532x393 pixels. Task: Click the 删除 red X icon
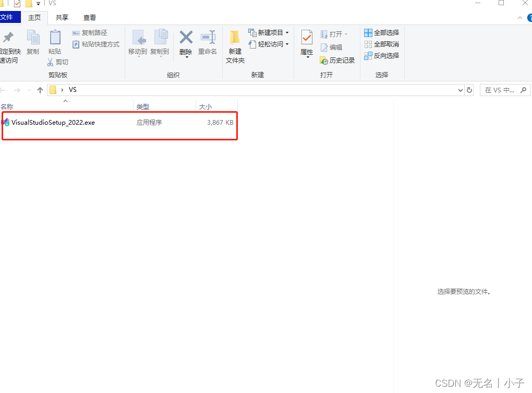[186, 38]
